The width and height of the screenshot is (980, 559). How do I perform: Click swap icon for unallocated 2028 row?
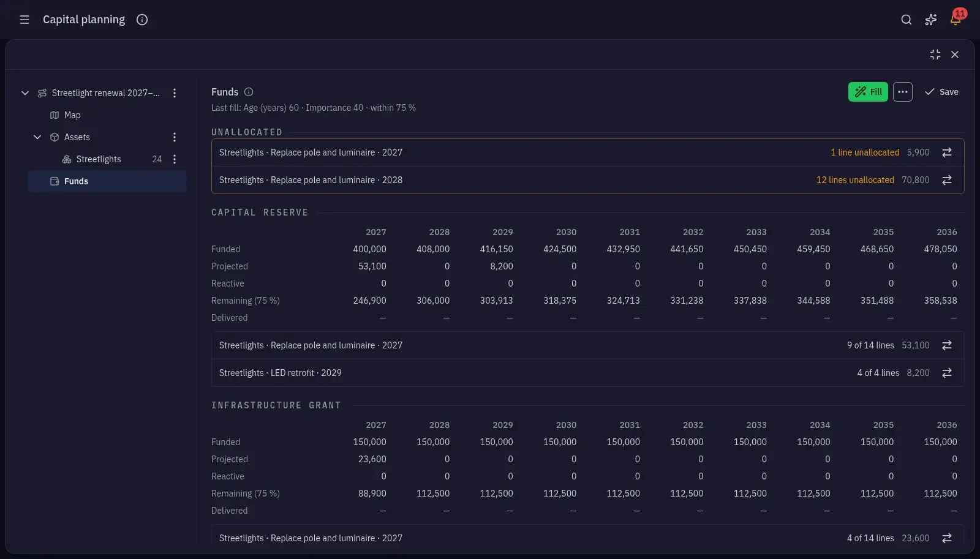pos(947,180)
